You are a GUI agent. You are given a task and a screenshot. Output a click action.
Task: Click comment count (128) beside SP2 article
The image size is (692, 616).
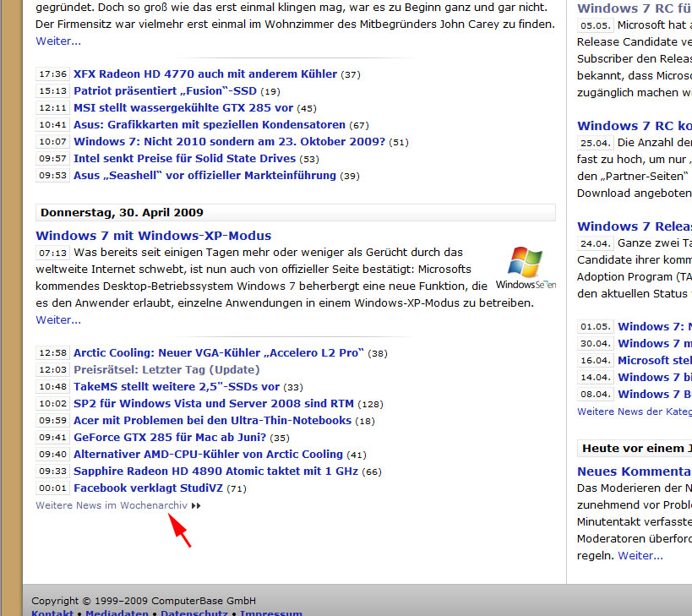pos(370,404)
